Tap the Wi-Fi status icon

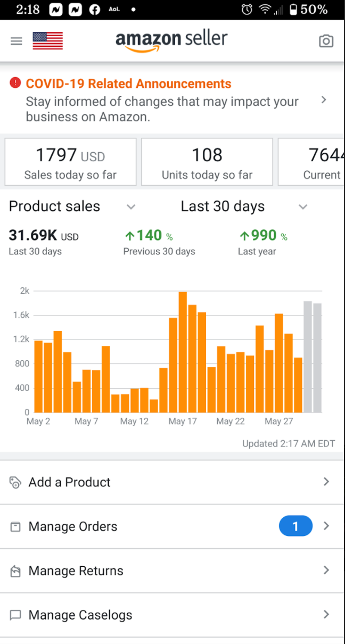265,10
